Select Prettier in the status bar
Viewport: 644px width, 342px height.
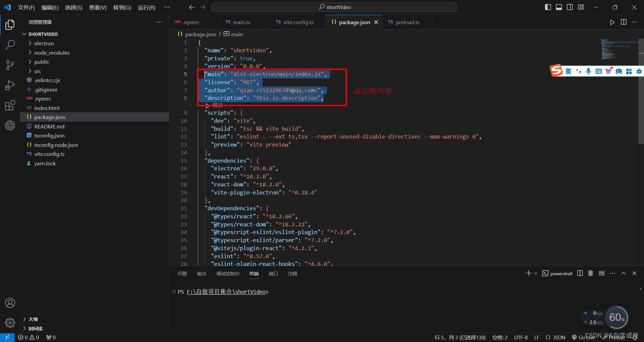pos(616,337)
